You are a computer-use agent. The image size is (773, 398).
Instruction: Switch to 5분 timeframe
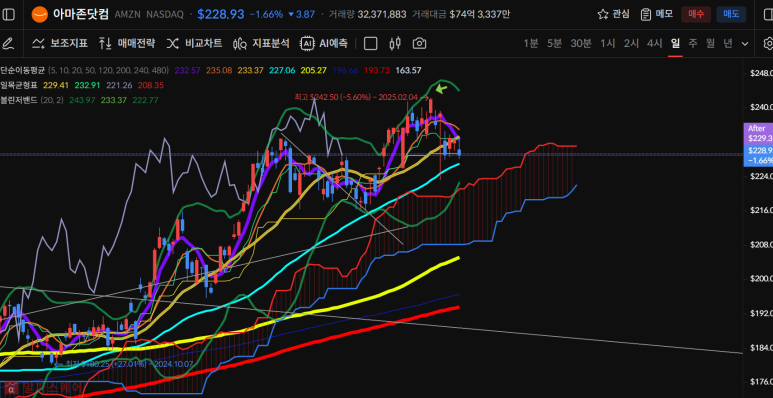(x=554, y=43)
